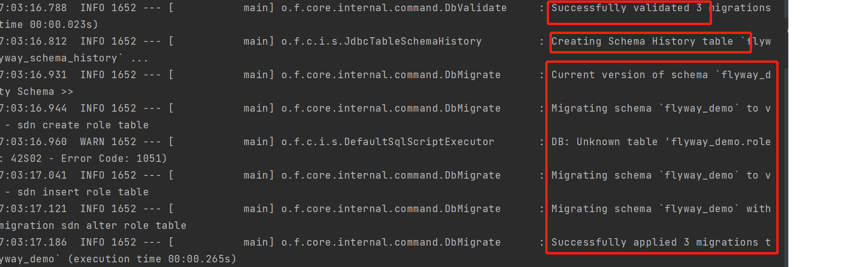
Task: Click the "ty Schema >>" line
Action: (36, 92)
